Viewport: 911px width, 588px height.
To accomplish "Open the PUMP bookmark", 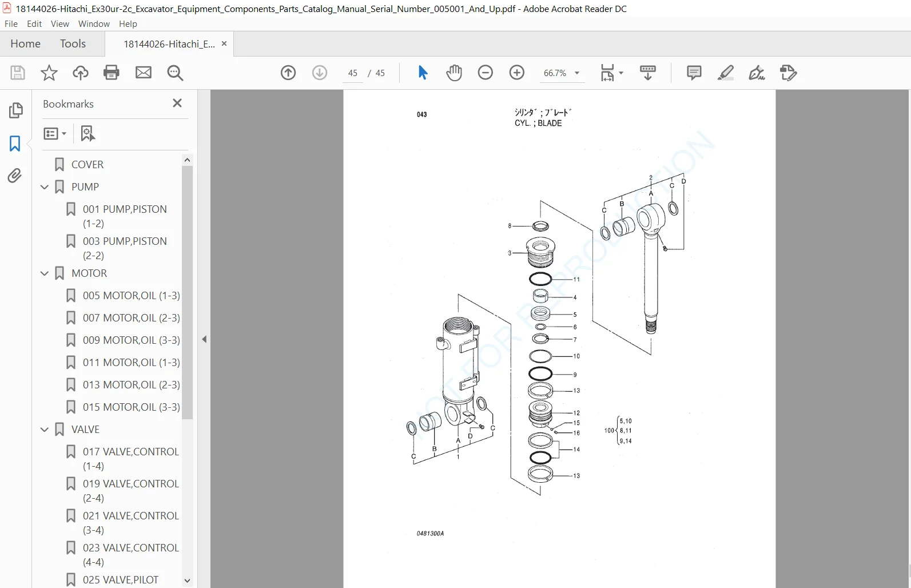I will [x=85, y=187].
